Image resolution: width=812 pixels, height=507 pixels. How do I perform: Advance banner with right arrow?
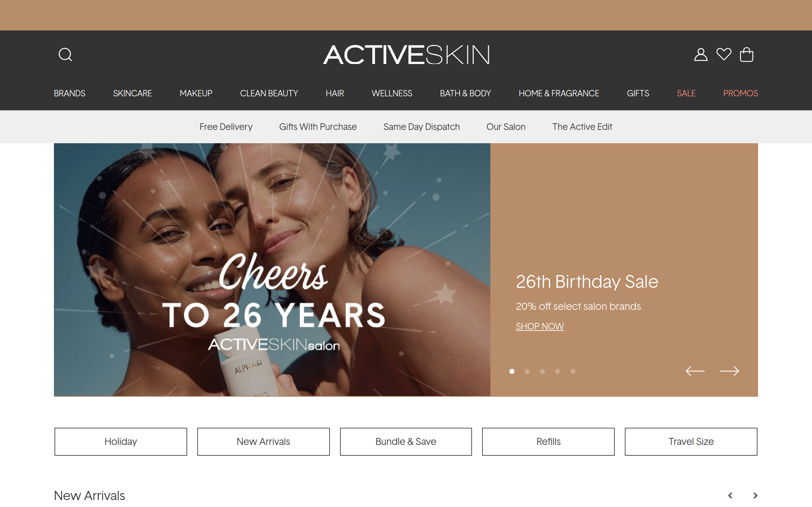point(730,371)
